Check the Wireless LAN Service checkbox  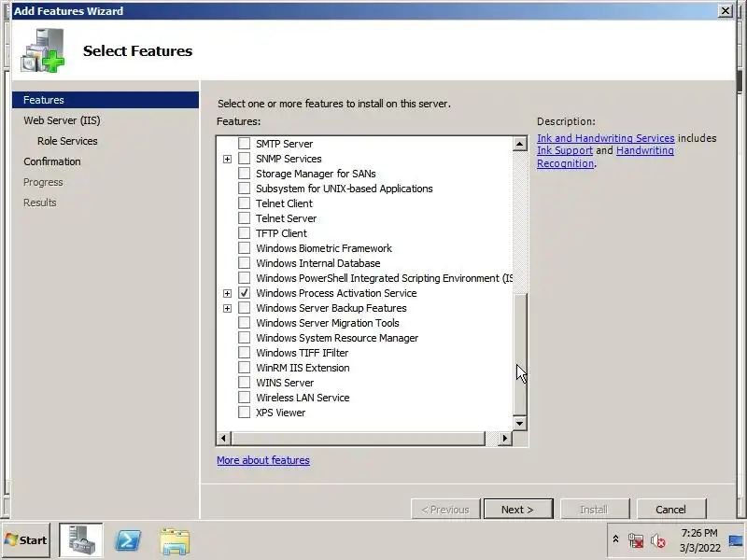[x=244, y=398]
